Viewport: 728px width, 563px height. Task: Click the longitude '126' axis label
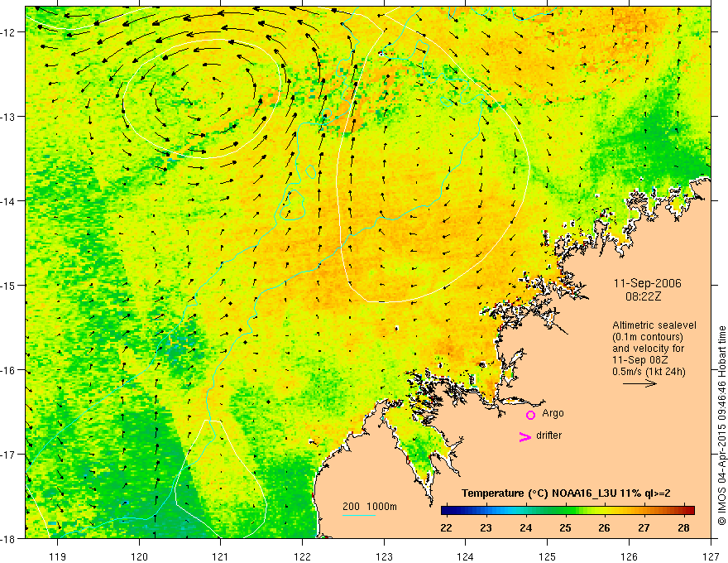point(629,556)
